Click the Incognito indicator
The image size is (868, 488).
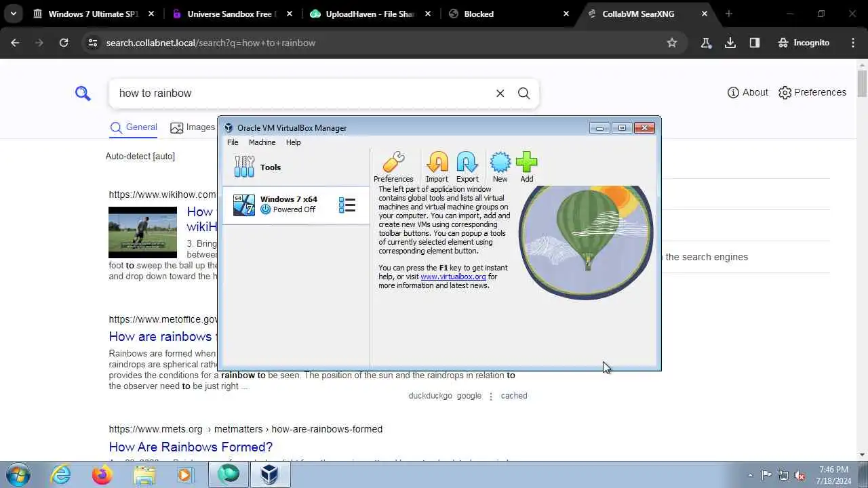pyautogui.click(x=804, y=43)
